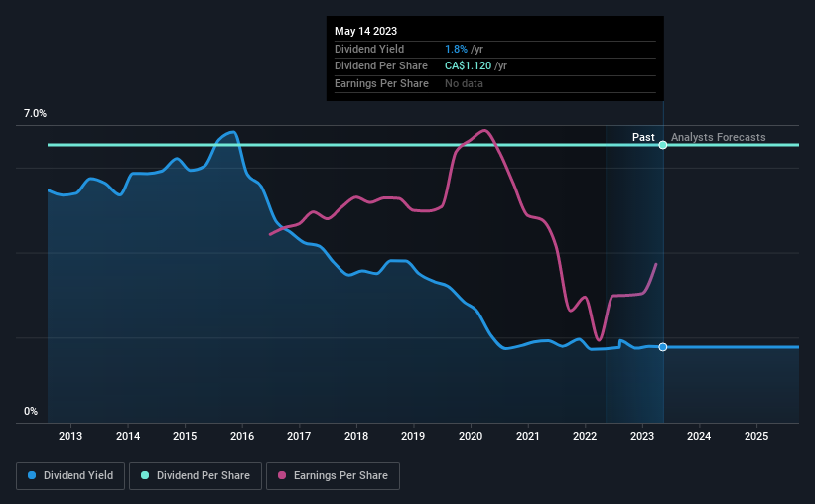Click the 1.8% dividend yield value in tooltip

click(456, 49)
